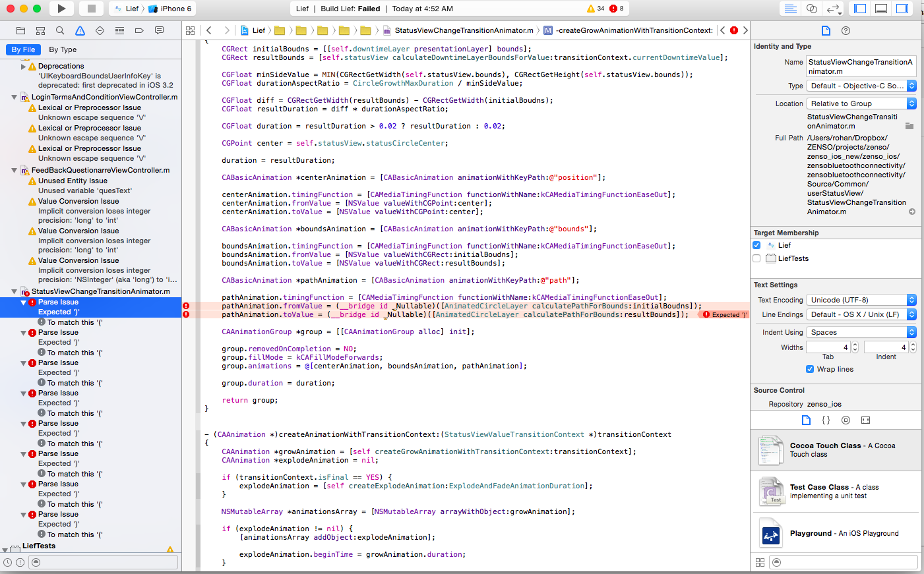Show the standard editor layout

(790, 9)
